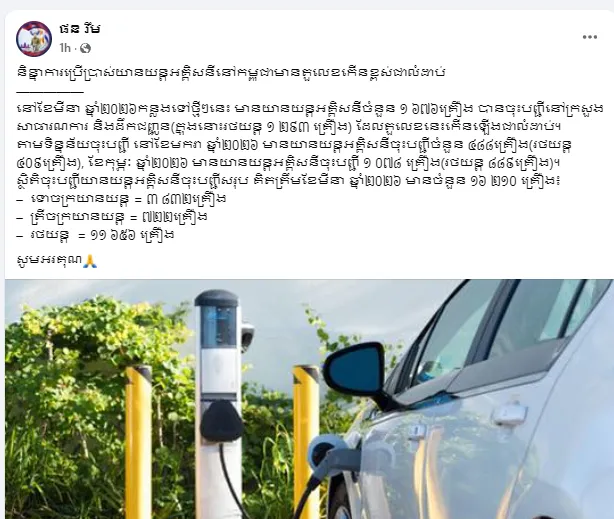
Task: Click the car's side mirror in photo
Action: tap(356, 370)
